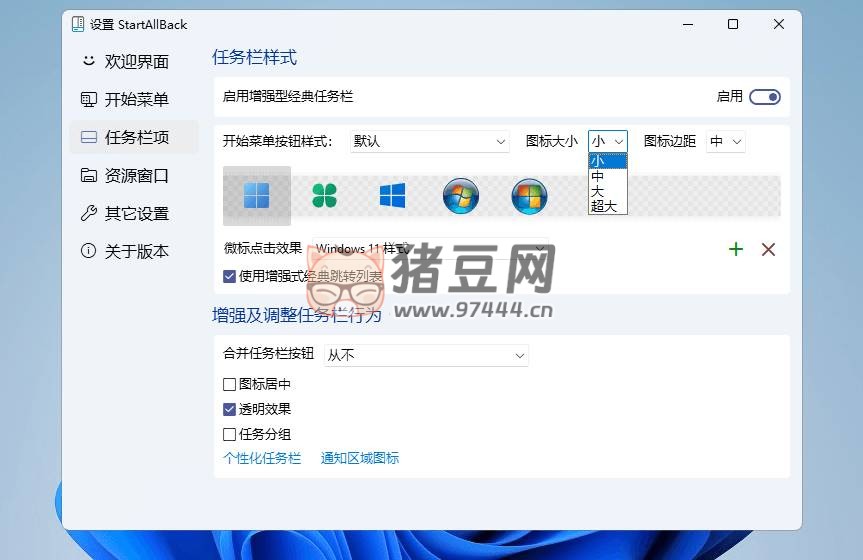Image resolution: width=863 pixels, height=560 pixels.
Task: Select the first Windows 7 orb icon
Action: click(x=461, y=196)
